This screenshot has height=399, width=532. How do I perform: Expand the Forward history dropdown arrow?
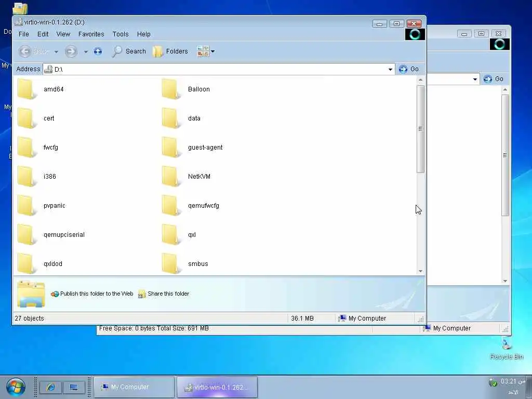tap(86, 51)
